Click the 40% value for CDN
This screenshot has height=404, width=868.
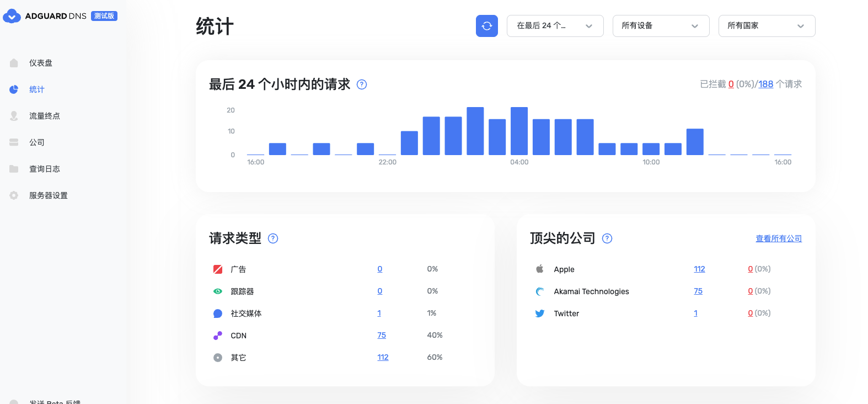click(435, 335)
